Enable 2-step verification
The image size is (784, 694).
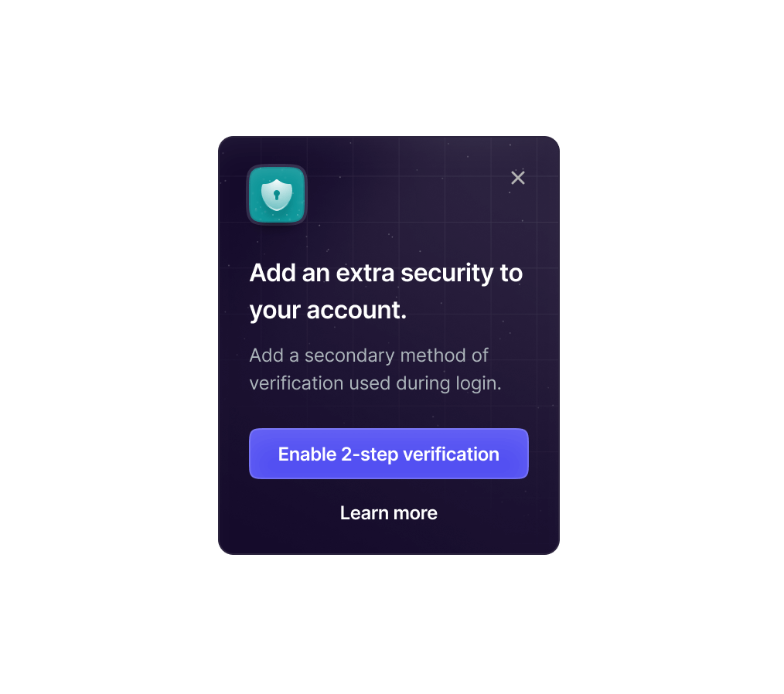tap(388, 454)
